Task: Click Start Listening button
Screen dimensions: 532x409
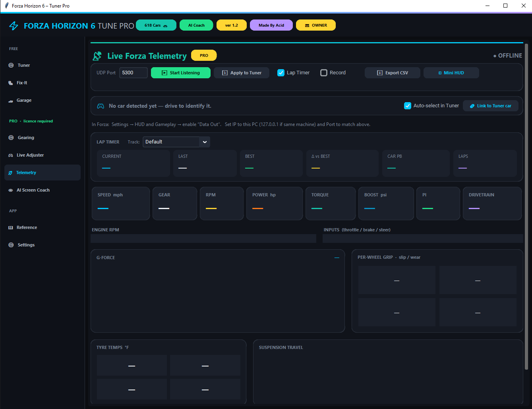Action: (x=181, y=73)
